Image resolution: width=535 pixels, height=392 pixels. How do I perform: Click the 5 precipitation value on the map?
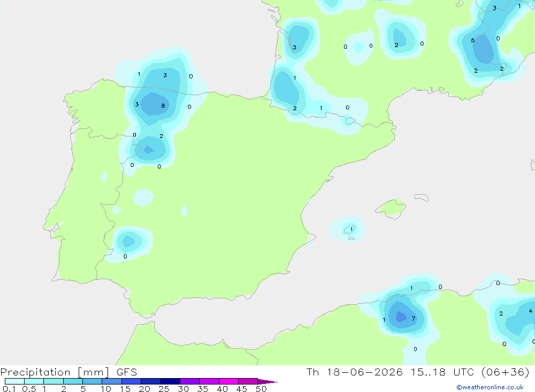click(x=472, y=40)
